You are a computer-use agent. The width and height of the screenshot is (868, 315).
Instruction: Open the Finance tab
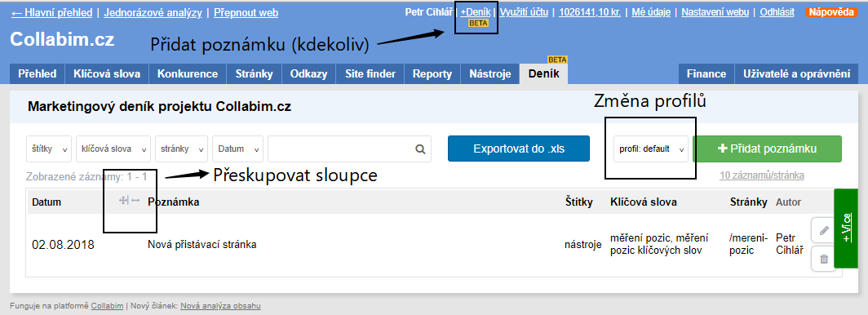click(x=706, y=73)
